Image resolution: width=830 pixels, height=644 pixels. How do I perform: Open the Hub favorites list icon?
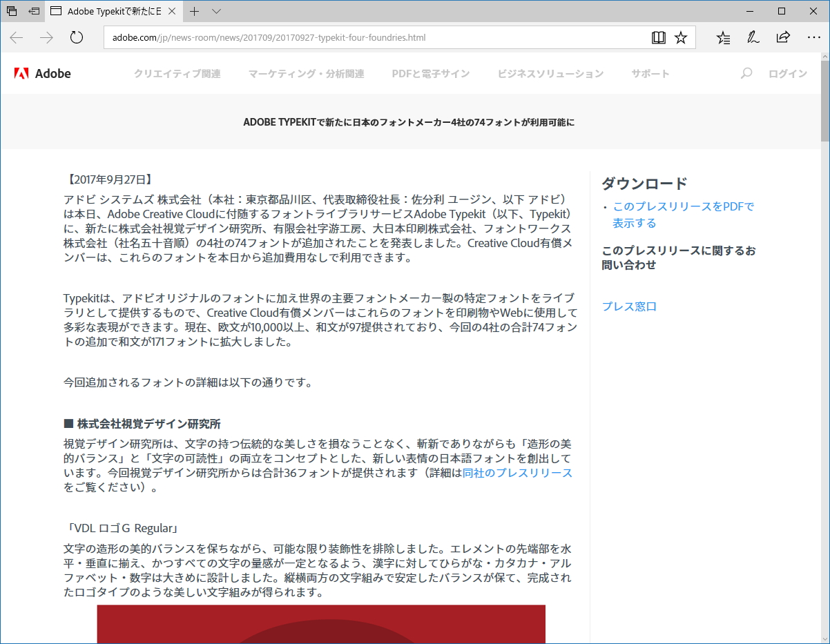(723, 37)
